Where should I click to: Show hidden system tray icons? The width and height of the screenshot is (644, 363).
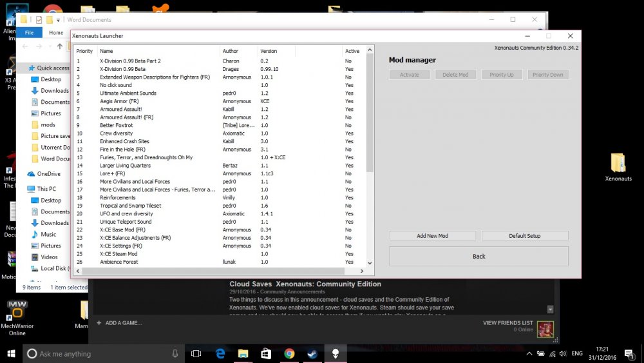(x=529, y=353)
